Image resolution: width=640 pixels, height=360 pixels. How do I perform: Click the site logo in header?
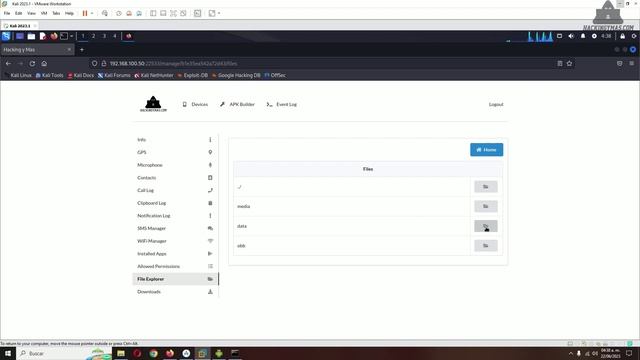[153, 104]
